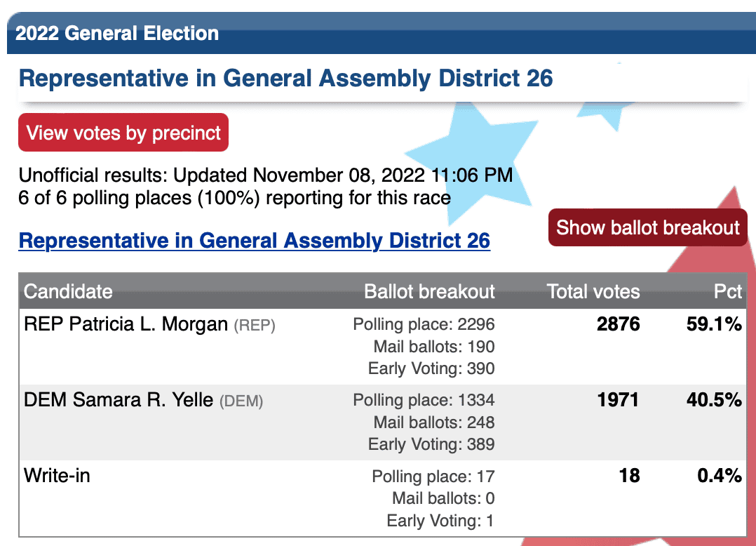Click the page title heading District 26
The width and height of the screenshot is (756, 546).
[285, 78]
